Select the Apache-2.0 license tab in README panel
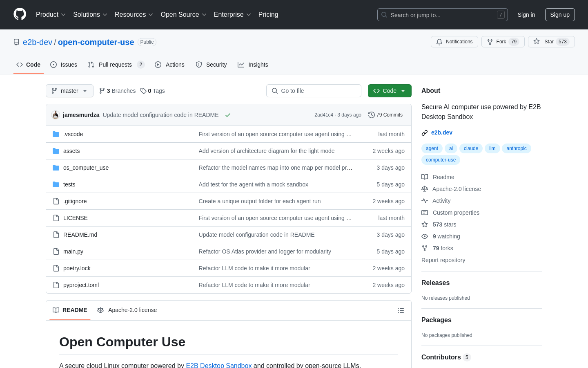The width and height of the screenshot is (588, 368). [127, 310]
